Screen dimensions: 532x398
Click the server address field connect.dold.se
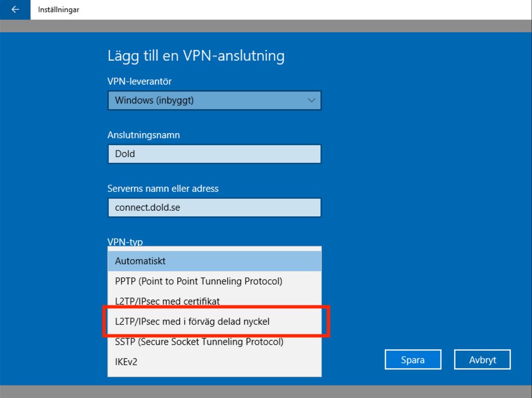[x=215, y=208]
